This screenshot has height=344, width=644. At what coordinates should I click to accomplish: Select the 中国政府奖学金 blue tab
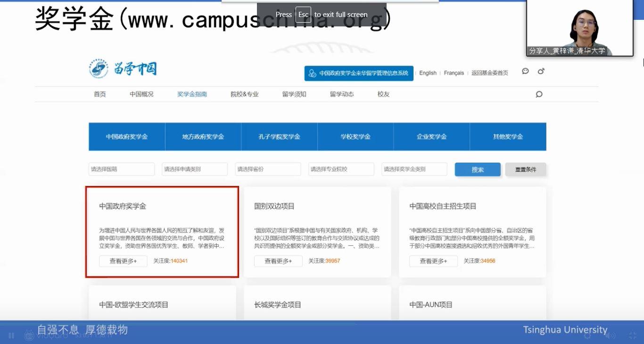127,137
